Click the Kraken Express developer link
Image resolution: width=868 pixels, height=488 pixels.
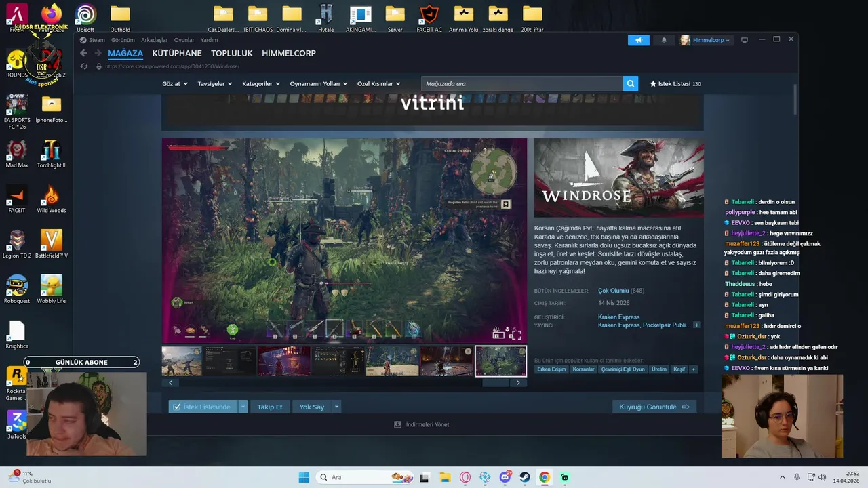pos(618,317)
